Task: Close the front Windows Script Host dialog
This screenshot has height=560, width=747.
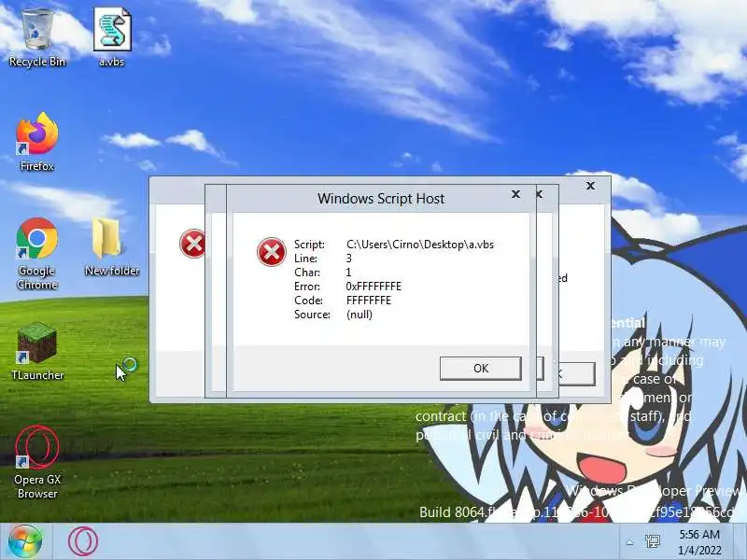Action: coord(515,194)
